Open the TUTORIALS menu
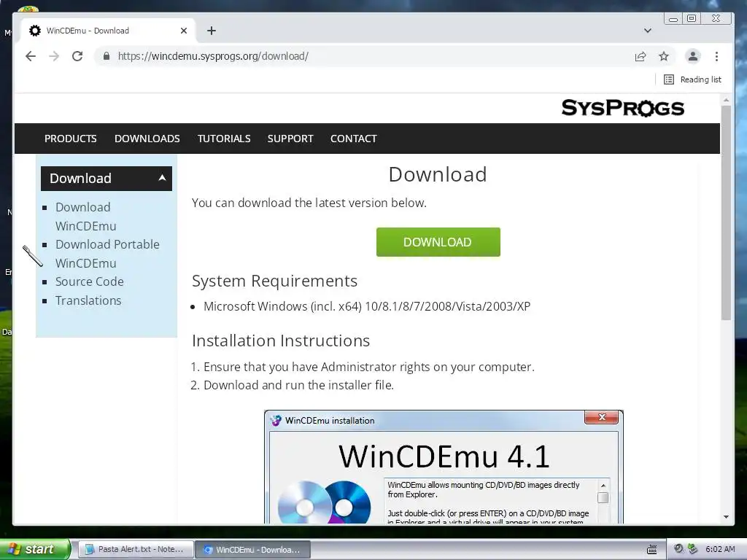The width and height of the screenshot is (747, 560). tap(224, 139)
